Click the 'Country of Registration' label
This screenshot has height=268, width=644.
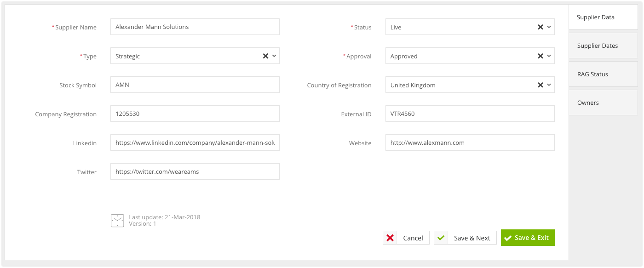(339, 85)
